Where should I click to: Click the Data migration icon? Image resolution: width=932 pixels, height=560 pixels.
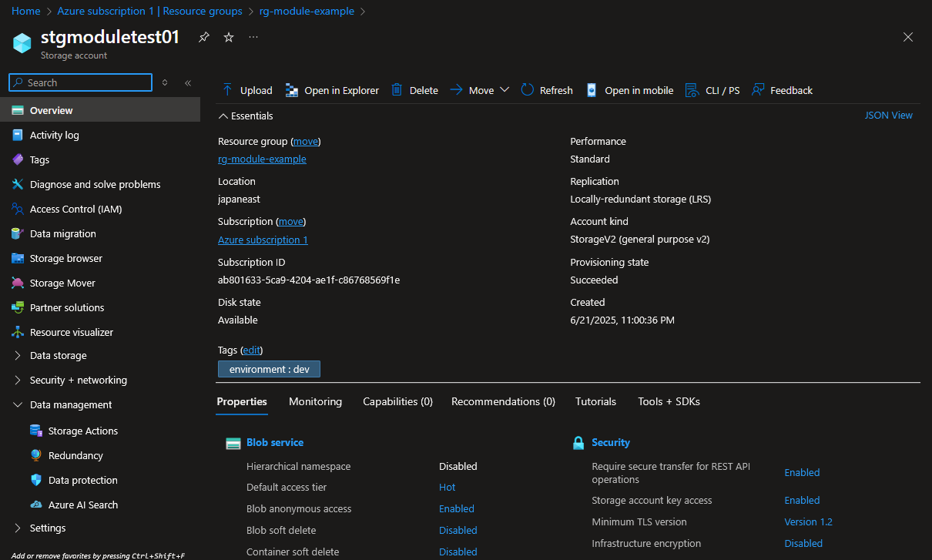[18, 233]
